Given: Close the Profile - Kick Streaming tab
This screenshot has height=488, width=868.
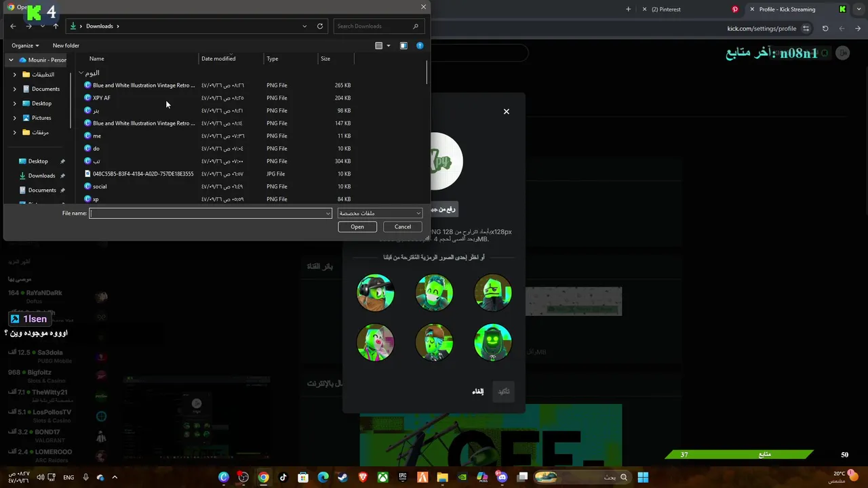Looking at the screenshot, I should (x=752, y=9).
